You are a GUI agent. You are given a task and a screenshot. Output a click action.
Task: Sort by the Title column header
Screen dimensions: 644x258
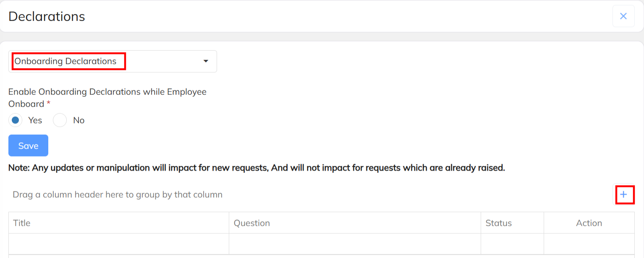coord(22,223)
